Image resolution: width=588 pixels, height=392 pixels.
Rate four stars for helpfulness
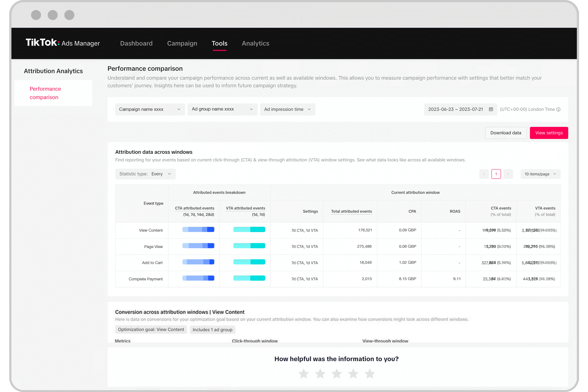353,373
